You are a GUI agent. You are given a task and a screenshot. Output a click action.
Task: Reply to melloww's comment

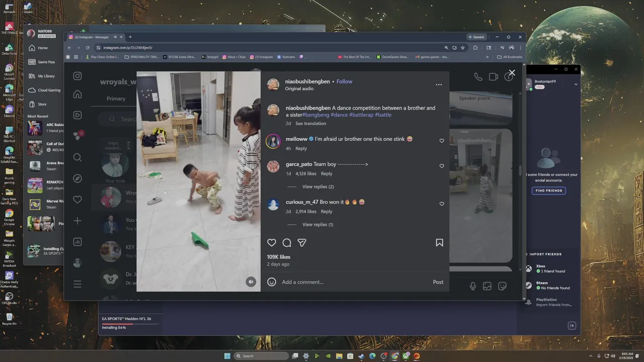[x=301, y=148]
